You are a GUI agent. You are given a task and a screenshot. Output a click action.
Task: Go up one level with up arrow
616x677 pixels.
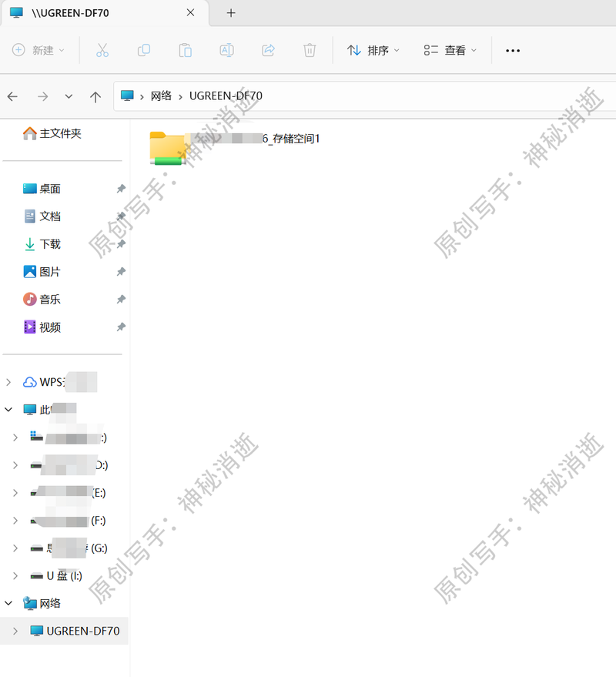click(x=95, y=96)
